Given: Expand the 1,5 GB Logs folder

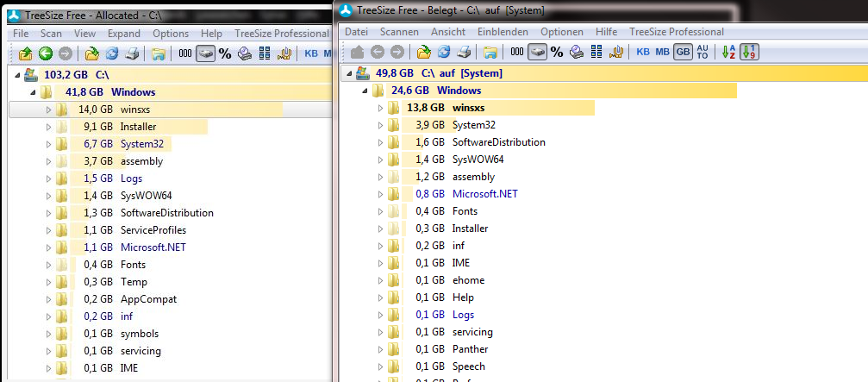Looking at the screenshot, I should point(48,178).
